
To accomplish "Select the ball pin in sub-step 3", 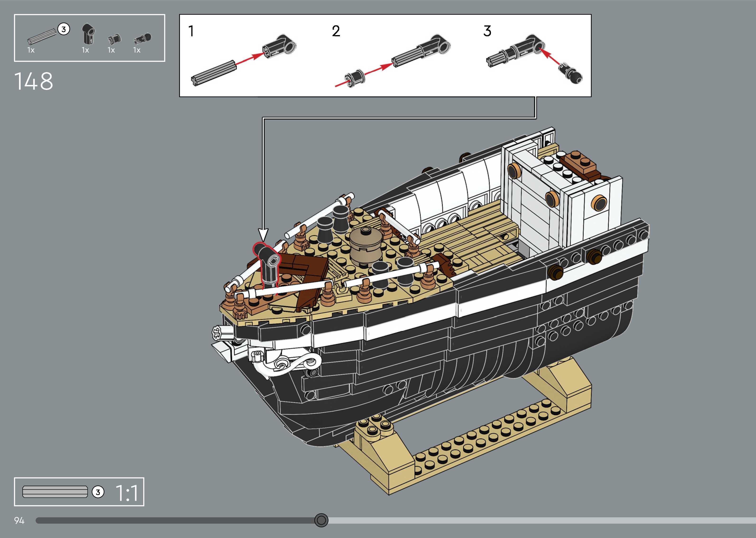I will point(570,73).
